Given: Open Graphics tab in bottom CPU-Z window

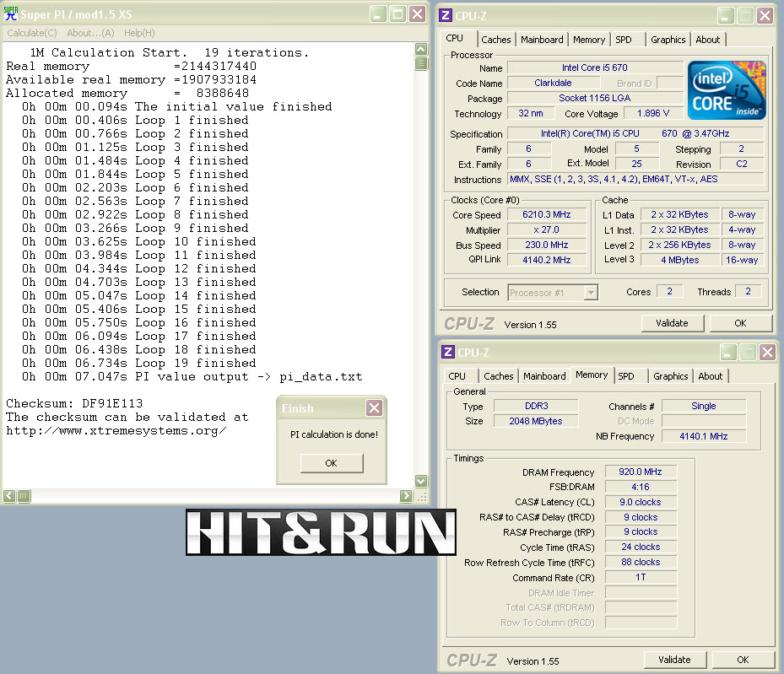Looking at the screenshot, I should [670, 376].
